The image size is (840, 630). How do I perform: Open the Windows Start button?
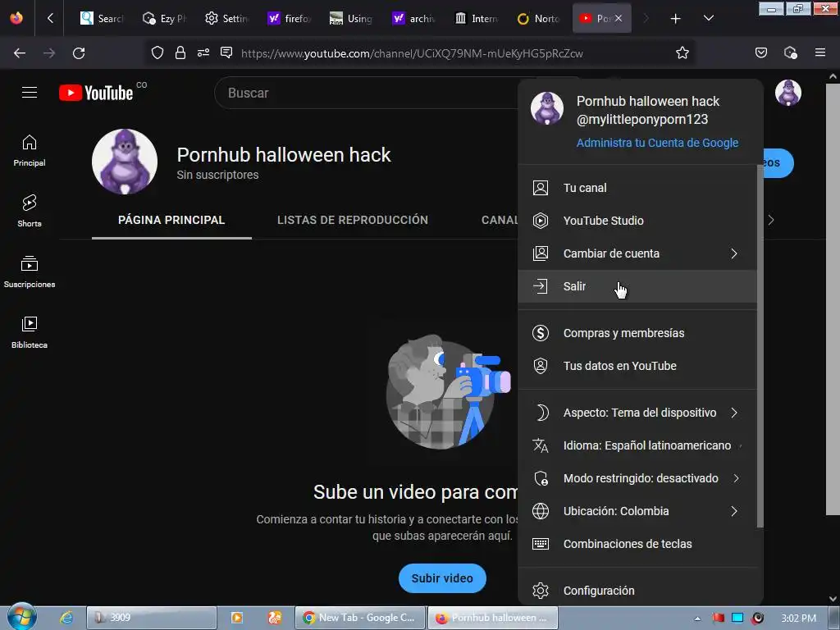tap(22, 617)
